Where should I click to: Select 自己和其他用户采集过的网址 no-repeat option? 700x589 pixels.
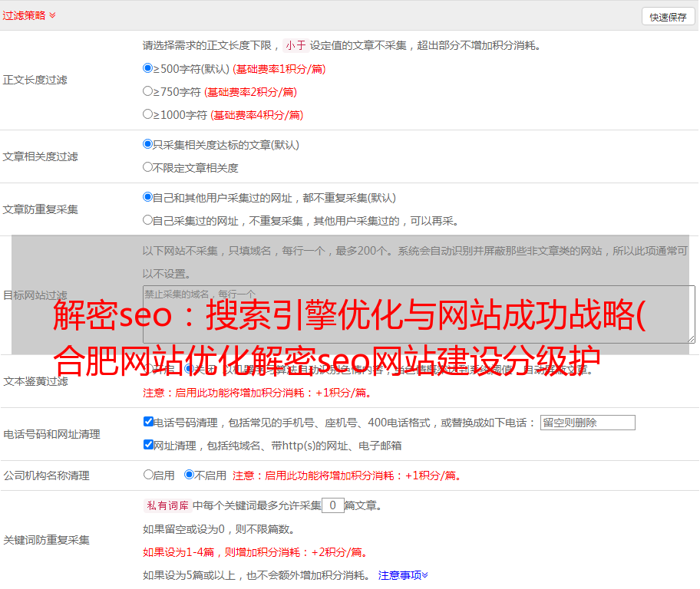148,197
